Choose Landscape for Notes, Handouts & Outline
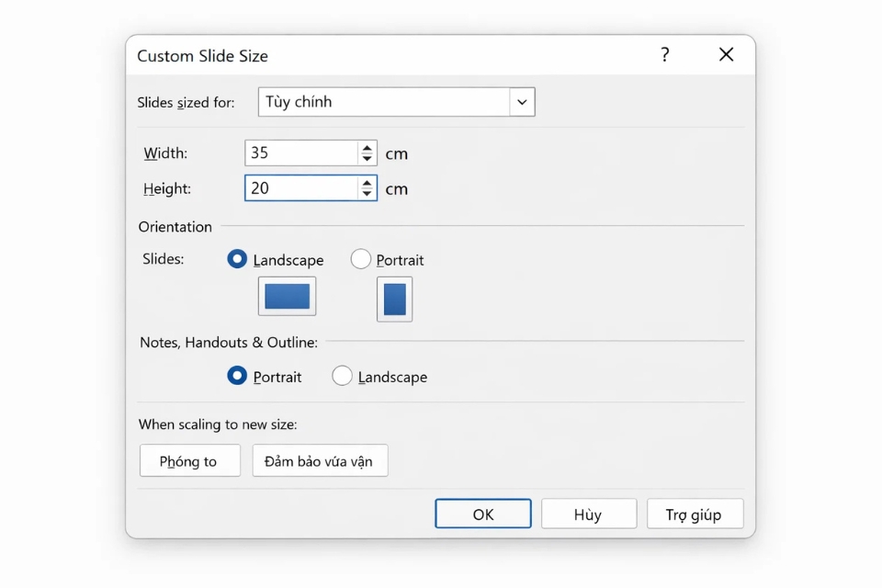 tap(342, 377)
